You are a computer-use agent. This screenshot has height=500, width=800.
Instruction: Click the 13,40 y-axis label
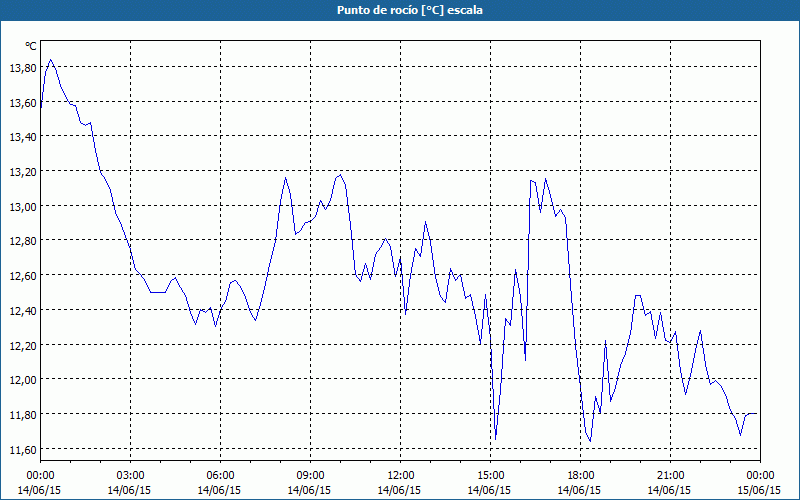[23, 138]
